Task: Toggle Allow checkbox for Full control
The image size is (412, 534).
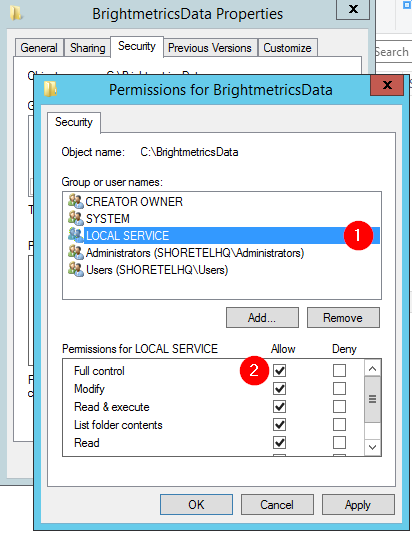Action: 280,371
